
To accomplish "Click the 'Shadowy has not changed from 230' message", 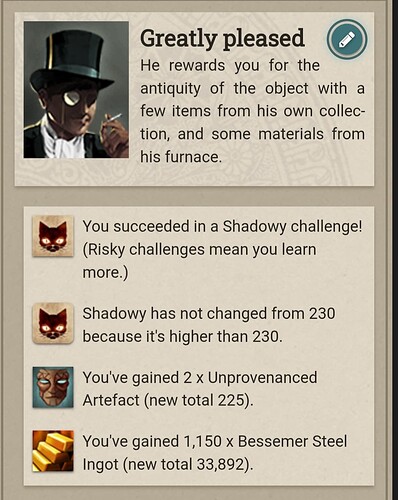I will pos(209,325).
